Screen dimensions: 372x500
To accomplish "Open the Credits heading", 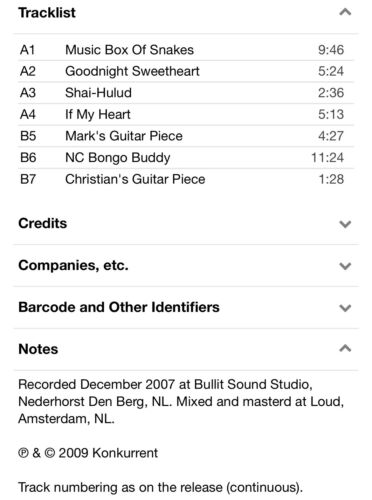I will pos(43,223).
